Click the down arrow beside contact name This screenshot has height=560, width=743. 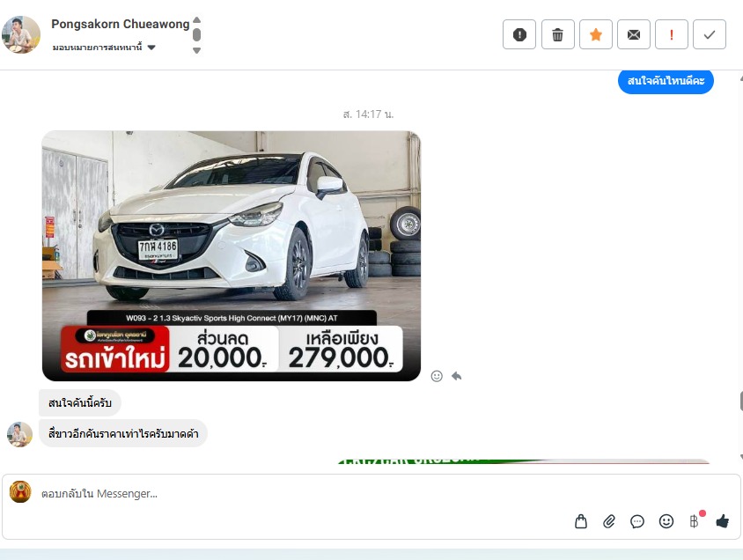coord(196,50)
